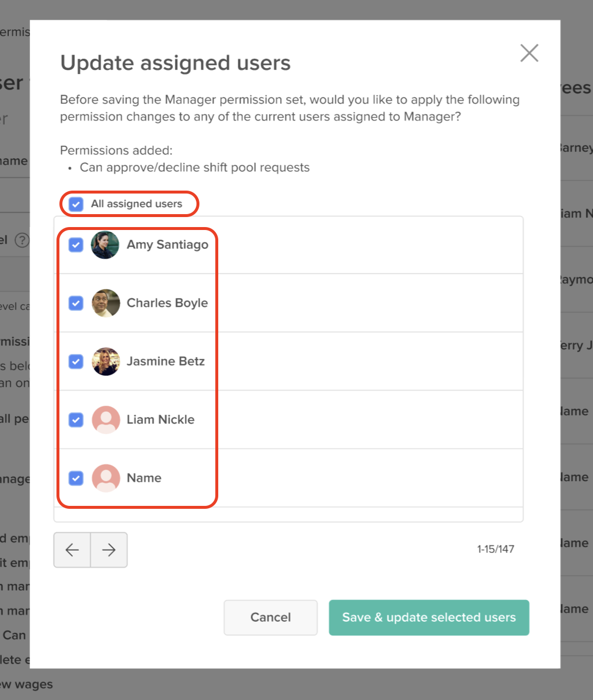Go to previous page of users
Viewport: 593px width, 700px height.
72,549
